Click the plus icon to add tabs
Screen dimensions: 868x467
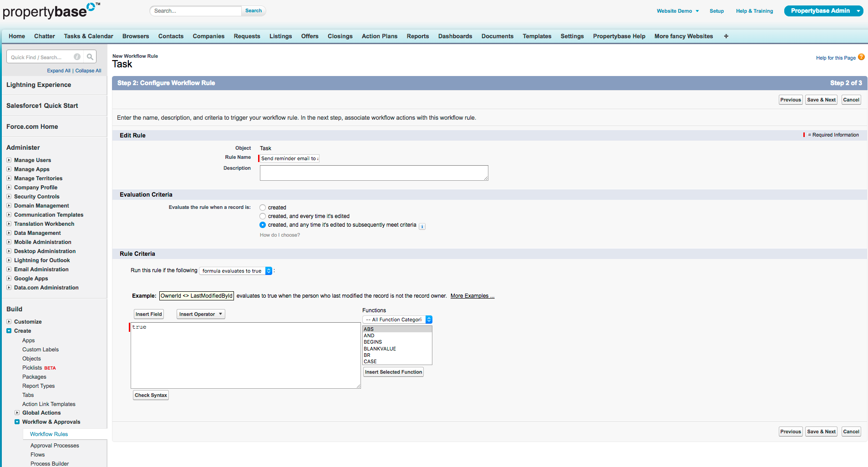point(726,36)
